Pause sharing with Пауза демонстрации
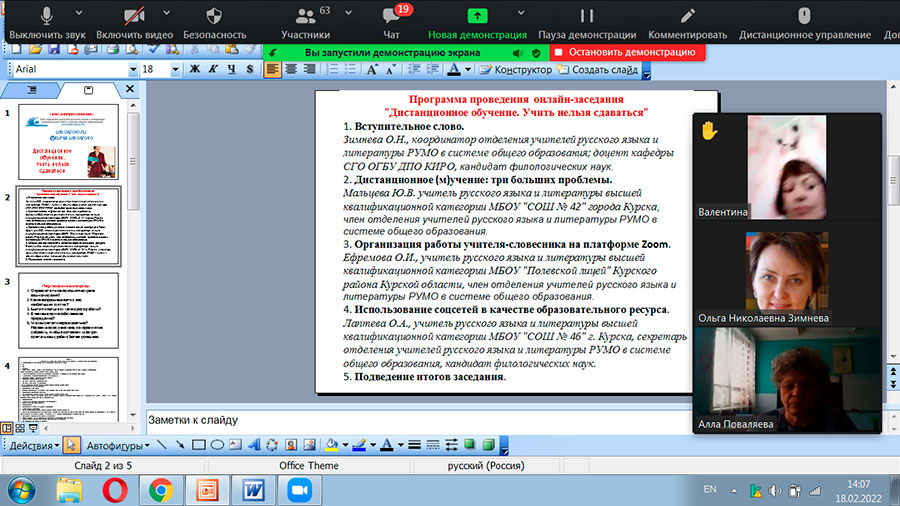This screenshot has height=506, width=900. (x=587, y=23)
